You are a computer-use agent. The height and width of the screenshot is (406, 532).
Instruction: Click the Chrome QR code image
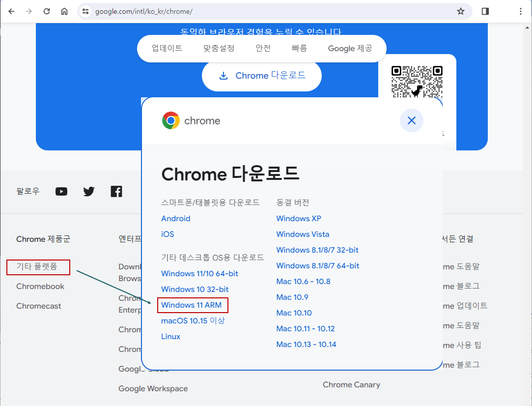click(417, 82)
